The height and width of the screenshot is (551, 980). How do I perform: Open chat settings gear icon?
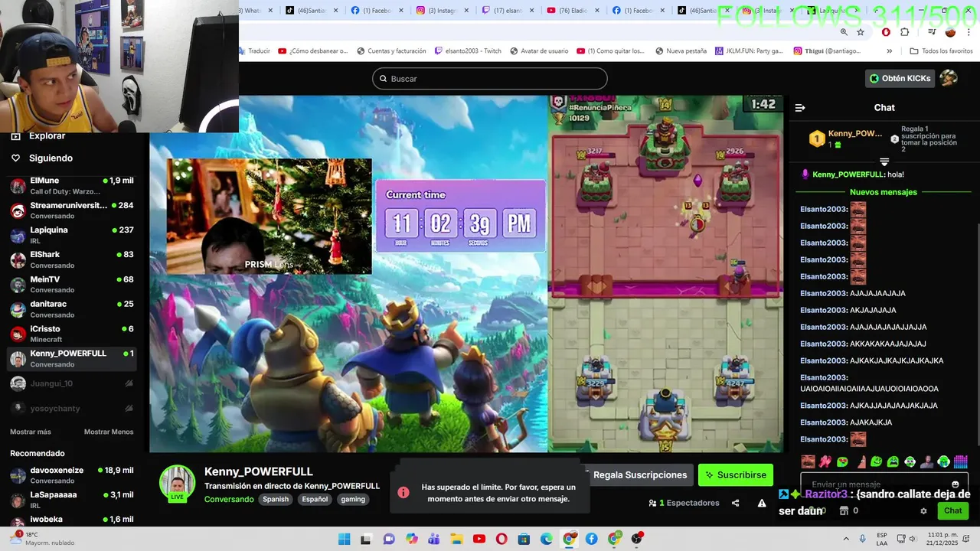point(923,510)
